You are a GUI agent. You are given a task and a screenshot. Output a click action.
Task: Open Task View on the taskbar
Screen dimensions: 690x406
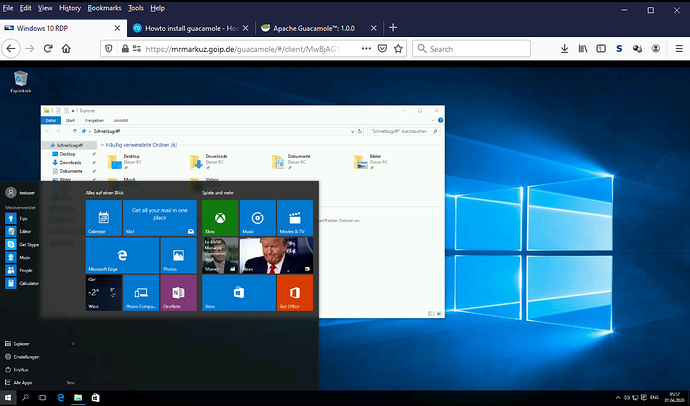42,398
